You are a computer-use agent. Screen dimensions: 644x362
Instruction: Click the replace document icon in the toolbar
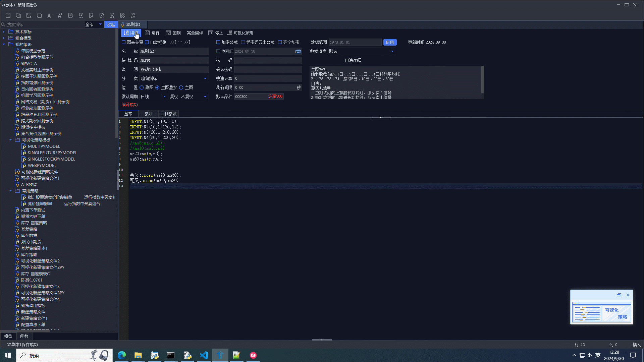pos(102,15)
